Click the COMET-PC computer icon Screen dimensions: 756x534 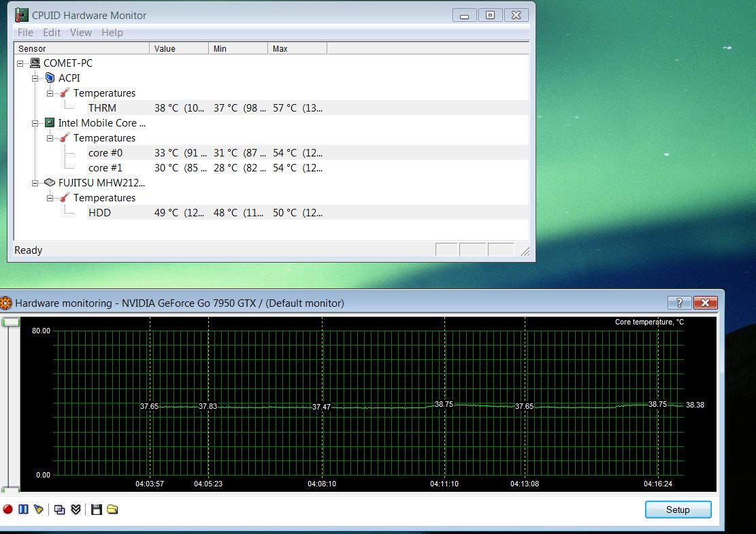35,63
